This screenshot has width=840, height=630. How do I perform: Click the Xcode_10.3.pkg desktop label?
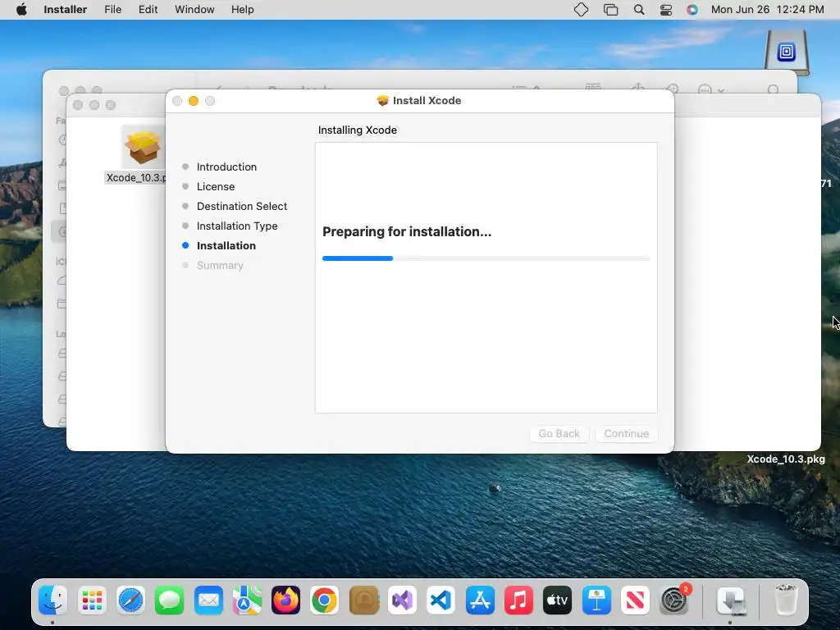pos(786,459)
